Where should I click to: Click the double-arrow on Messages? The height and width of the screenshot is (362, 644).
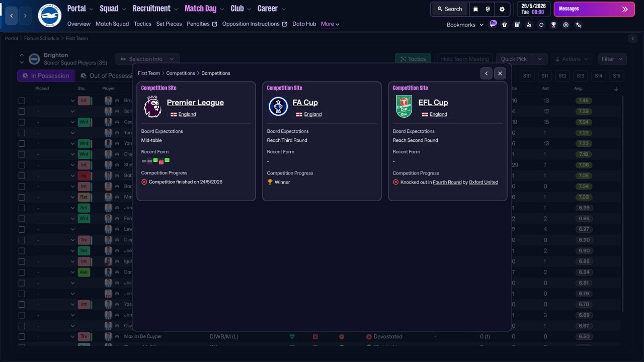coord(625,9)
